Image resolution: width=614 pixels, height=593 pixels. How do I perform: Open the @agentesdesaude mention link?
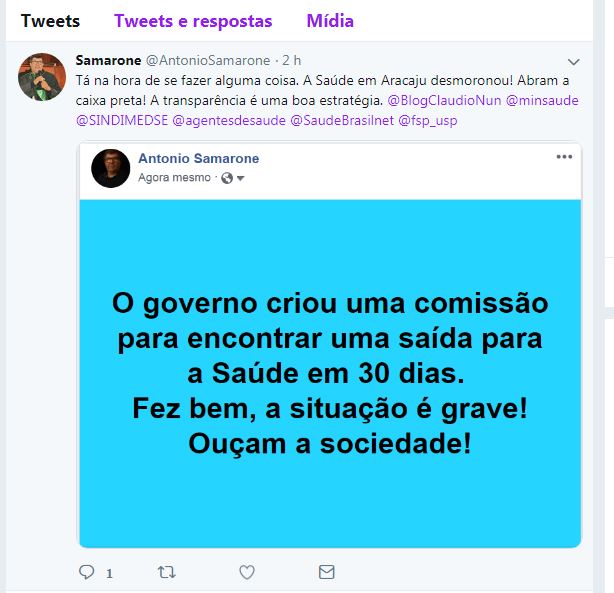click(x=229, y=120)
